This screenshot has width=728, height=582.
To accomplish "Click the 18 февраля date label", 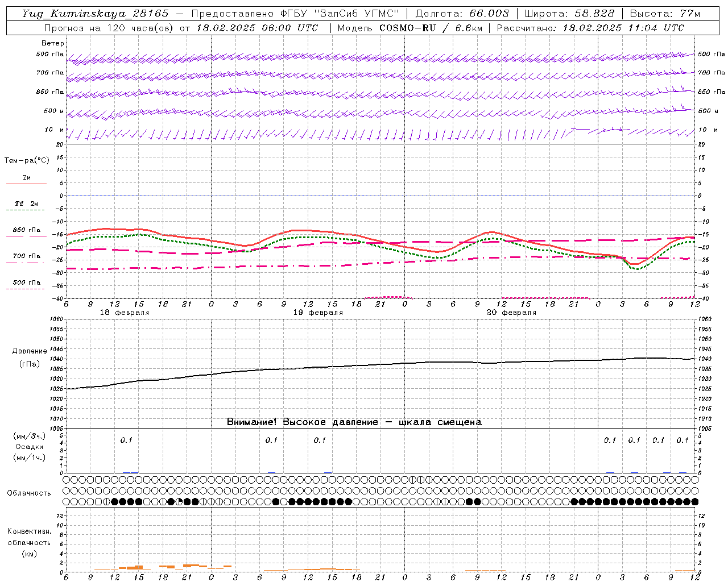I will (x=125, y=313).
